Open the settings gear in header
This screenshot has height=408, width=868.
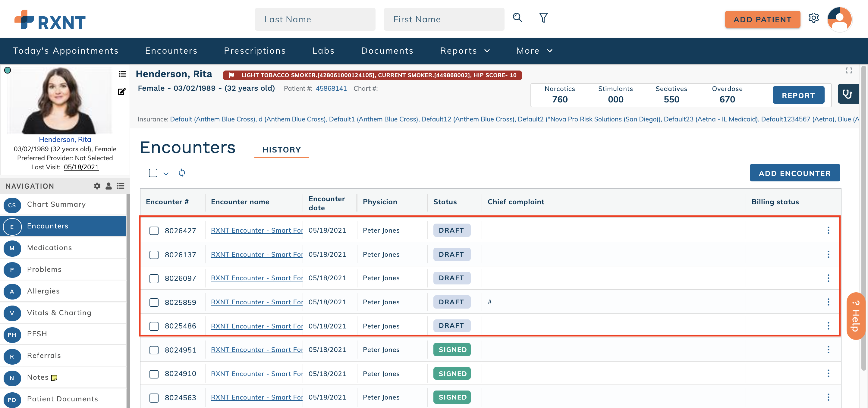tap(813, 18)
